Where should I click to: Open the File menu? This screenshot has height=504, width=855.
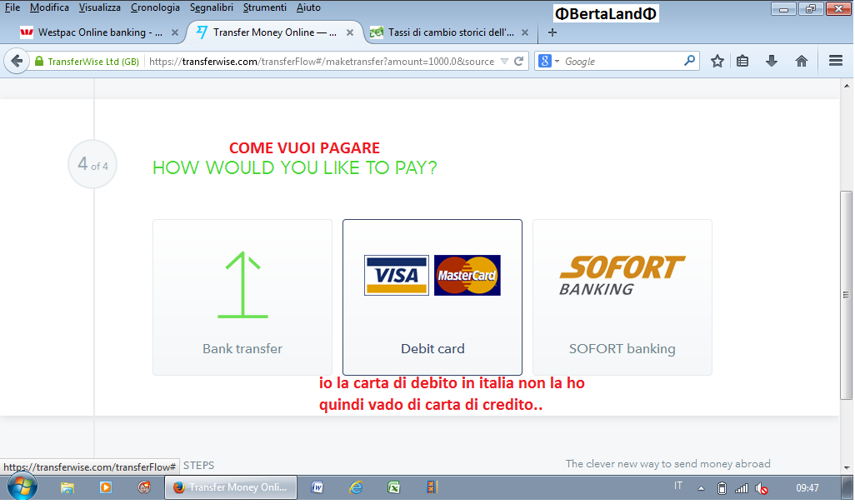tap(12, 7)
